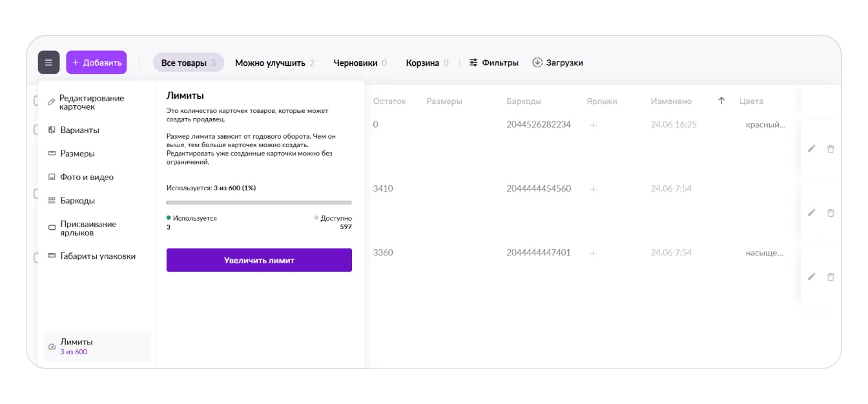Open Загрузки from the toolbar
868x404 pixels.
[557, 63]
